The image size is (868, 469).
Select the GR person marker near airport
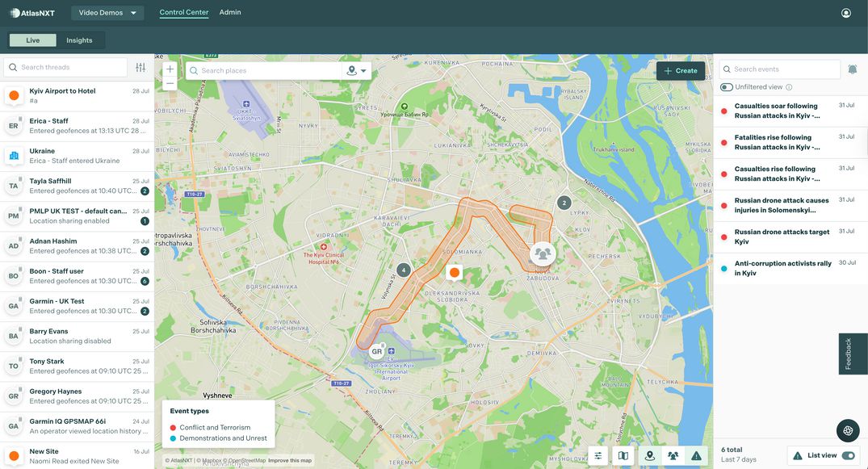[x=377, y=351]
